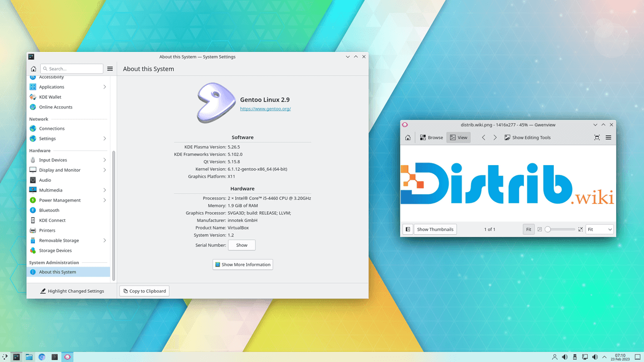Go to Gwenview start page home icon
This screenshot has height=362, width=644.
[x=408, y=138]
